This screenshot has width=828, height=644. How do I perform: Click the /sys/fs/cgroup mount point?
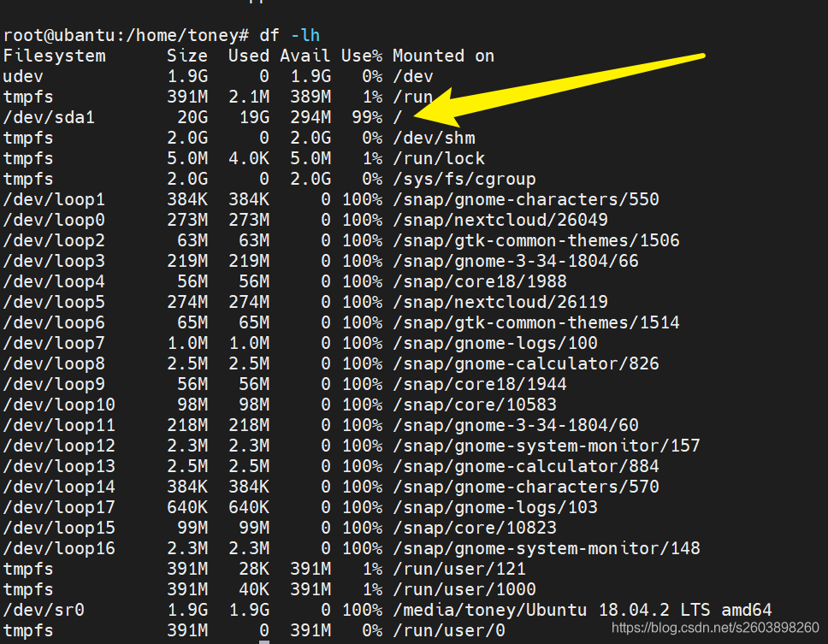(x=464, y=179)
